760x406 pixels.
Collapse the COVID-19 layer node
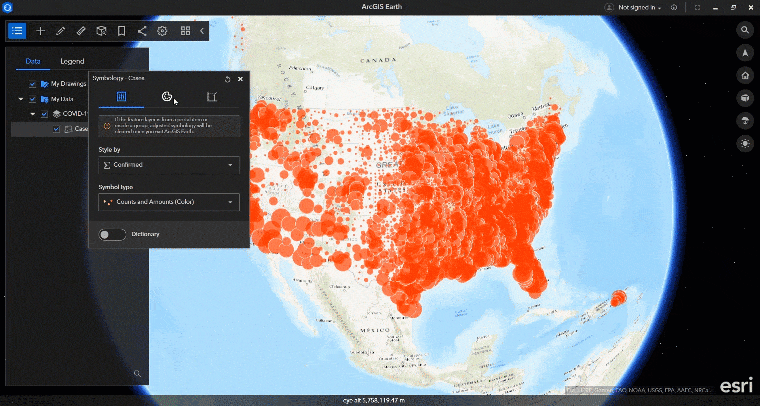33,114
